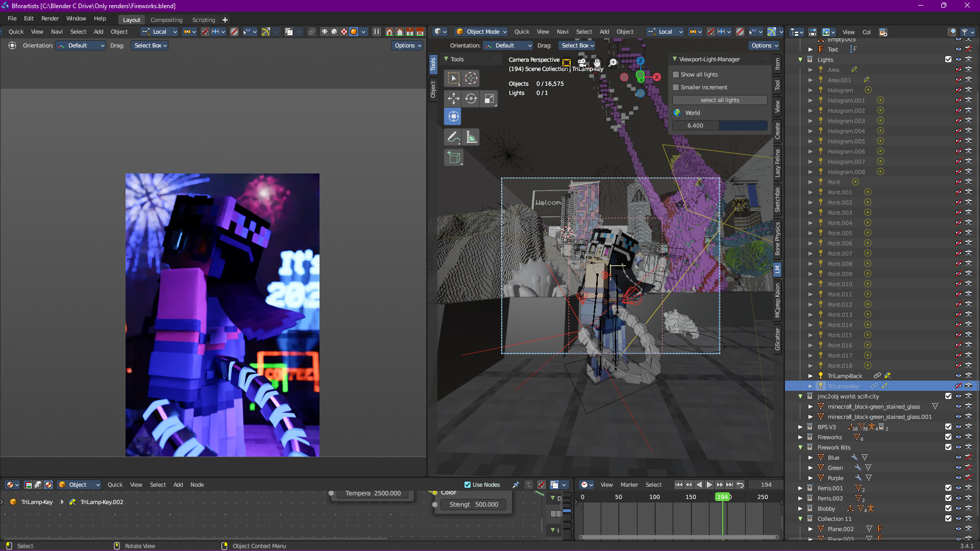This screenshot has width=980, height=551.
Task: Click the zoom magnifier viewport icon
Action: click(x=612, y=63)
